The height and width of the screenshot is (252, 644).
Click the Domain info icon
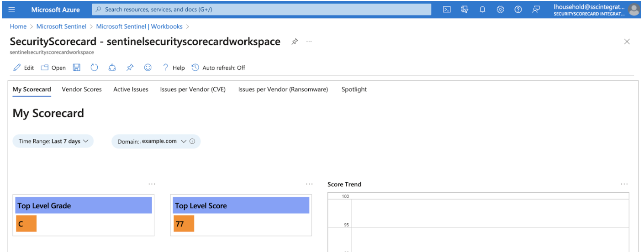[x=192, y=142]
